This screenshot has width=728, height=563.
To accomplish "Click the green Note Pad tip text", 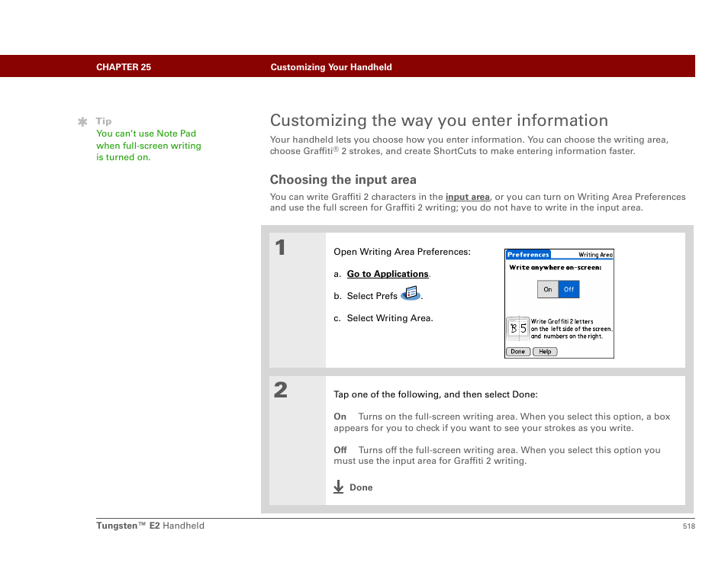I will (149, 145).
